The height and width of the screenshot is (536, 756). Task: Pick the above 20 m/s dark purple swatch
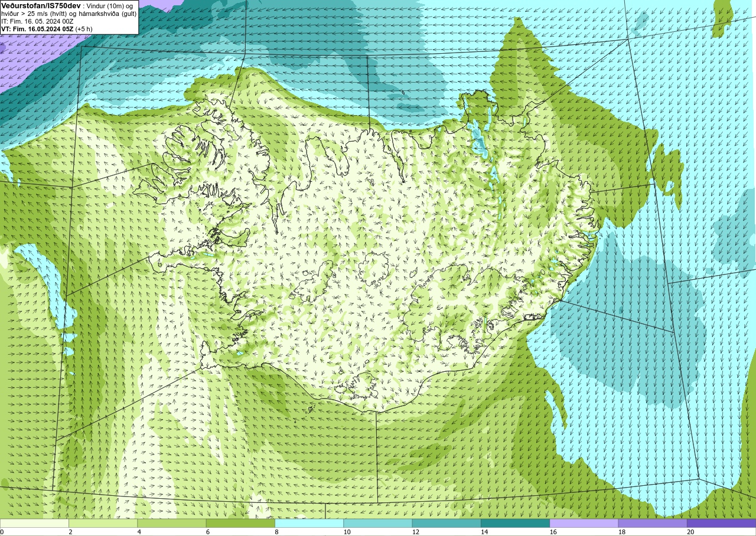point(721,523)
